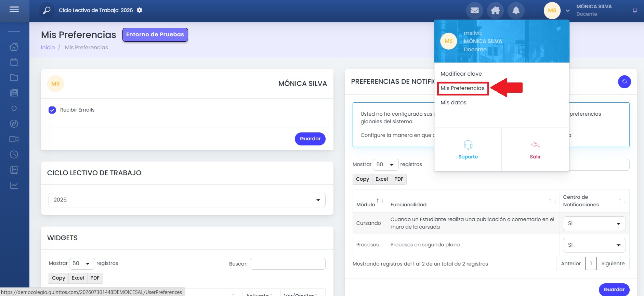Open the notifications bell in top bar
644x296 pixels.
516,11
